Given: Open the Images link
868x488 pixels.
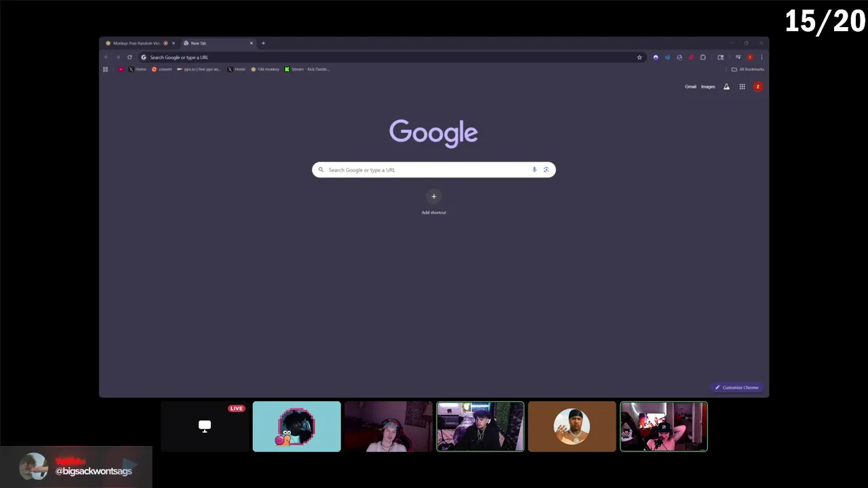Looking at the screenshot, I should pyautogui.click(x=708, y=87).
